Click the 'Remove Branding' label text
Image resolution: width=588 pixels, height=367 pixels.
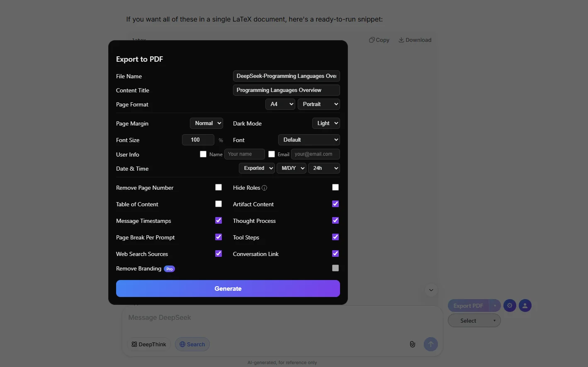coord(138,268)
